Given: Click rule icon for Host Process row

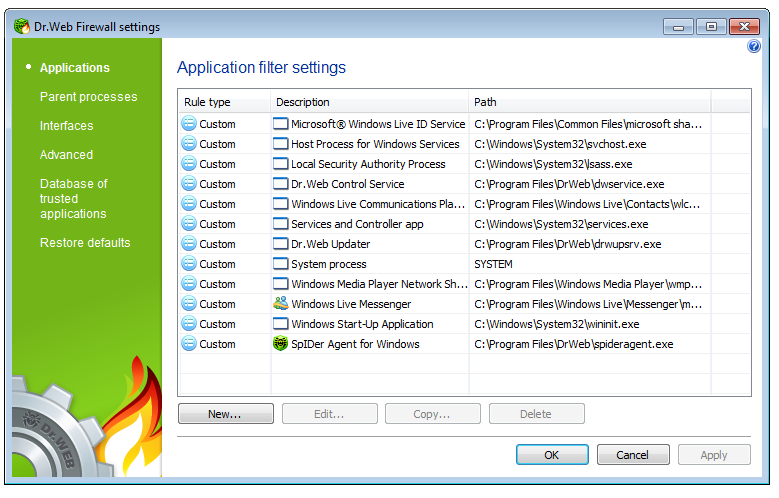Looking at the screenshot, I should [x=189, y=144].
